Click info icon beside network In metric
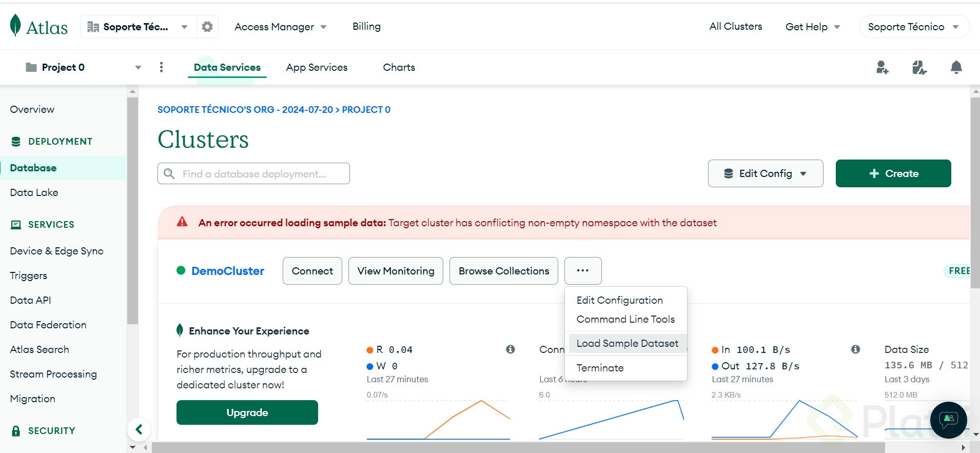This screenshot has width=980, height=453. click(855, 349)
